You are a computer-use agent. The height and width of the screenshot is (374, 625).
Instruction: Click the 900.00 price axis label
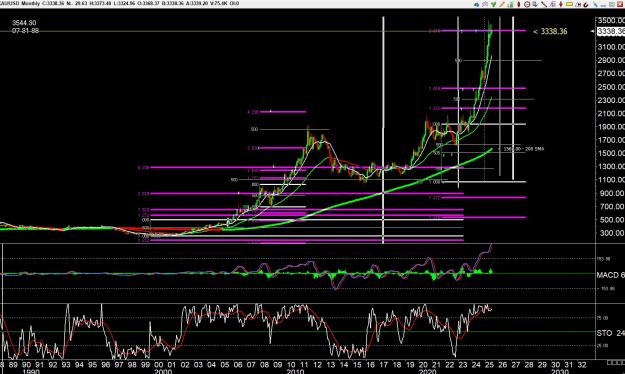pos(611,193)
